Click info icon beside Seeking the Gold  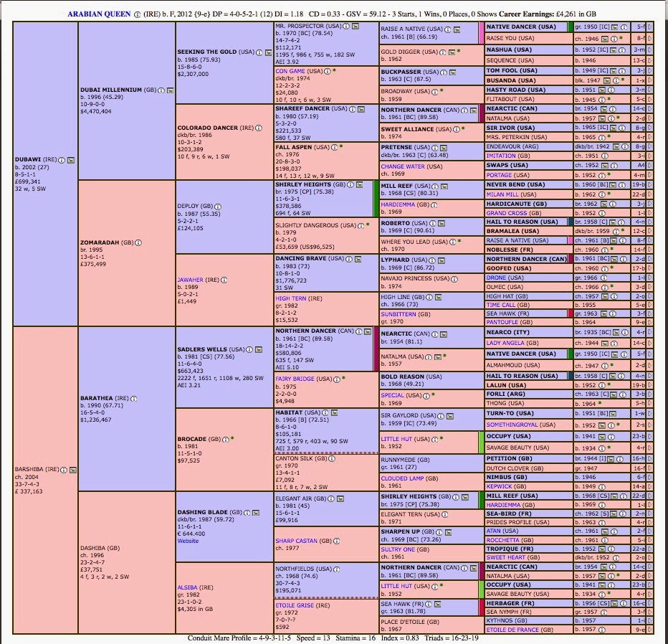(x=259, y=52)
